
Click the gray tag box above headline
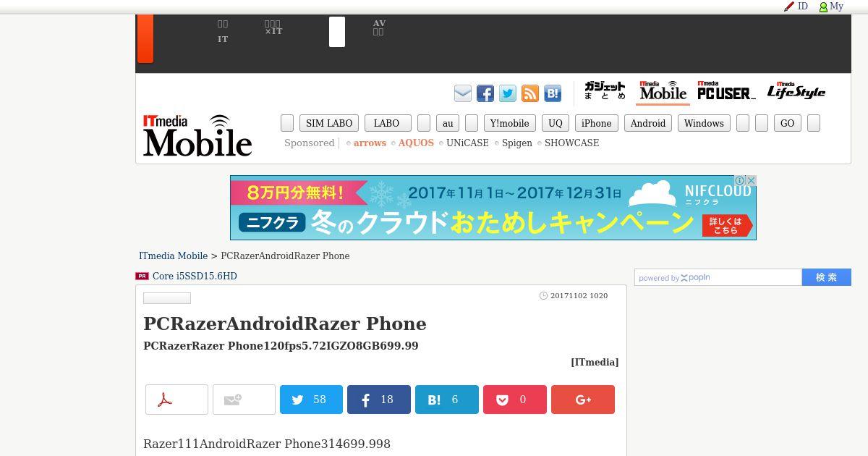(x=167, y=298)
